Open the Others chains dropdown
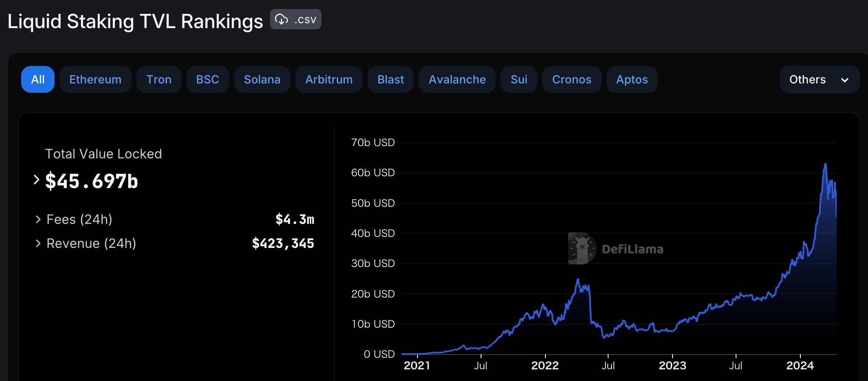The height and width of the screenshot is (381, 868). coord(820,79)
